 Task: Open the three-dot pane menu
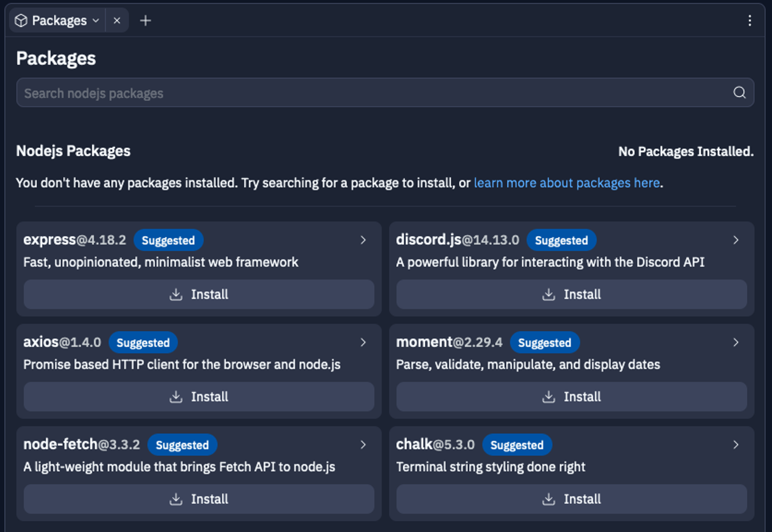[749, 20]
